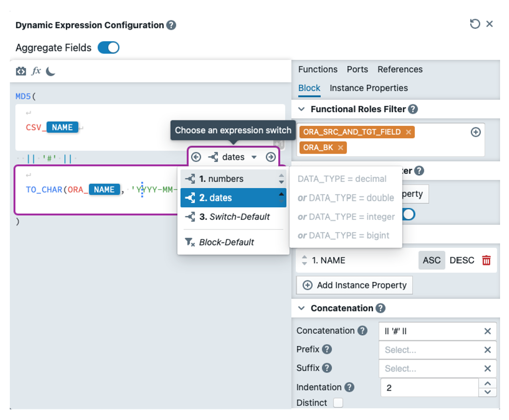Go to next expression switch arrow
This screenshot has width=509, height=420.
(x=271, y=157)
